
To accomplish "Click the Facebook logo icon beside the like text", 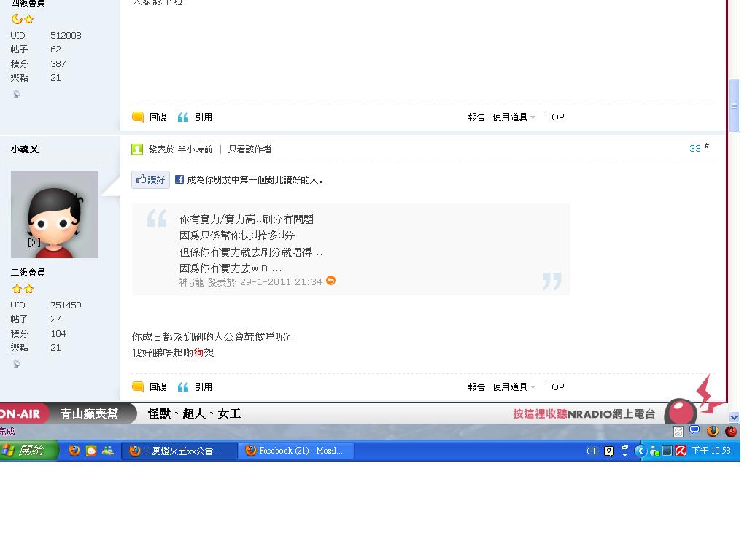I will pos(179,179).
